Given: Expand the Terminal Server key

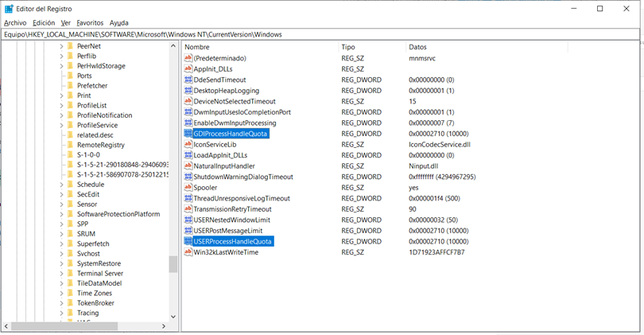Looking at the screenshot, I should (61, 274).
